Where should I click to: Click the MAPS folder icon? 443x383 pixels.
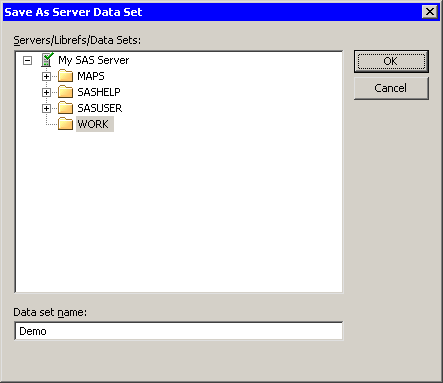click(65, 76)
